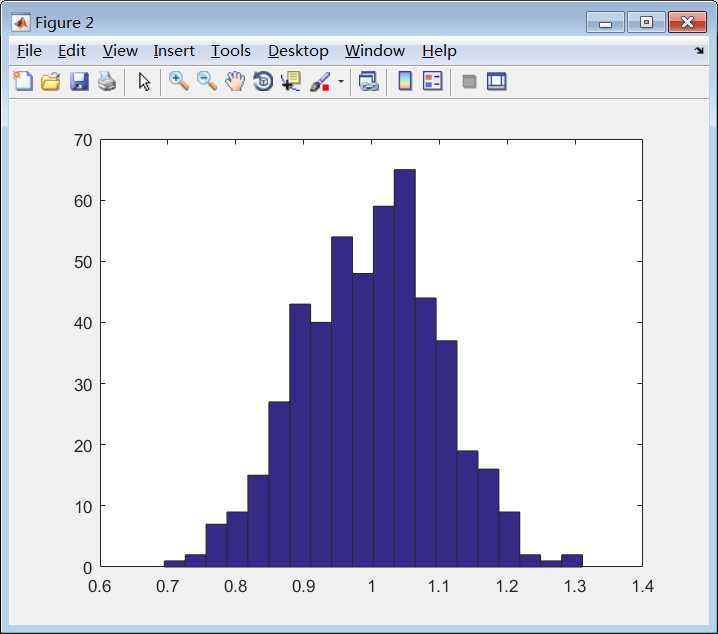Click the x-axis label 1.1

(x=439, y=586)
